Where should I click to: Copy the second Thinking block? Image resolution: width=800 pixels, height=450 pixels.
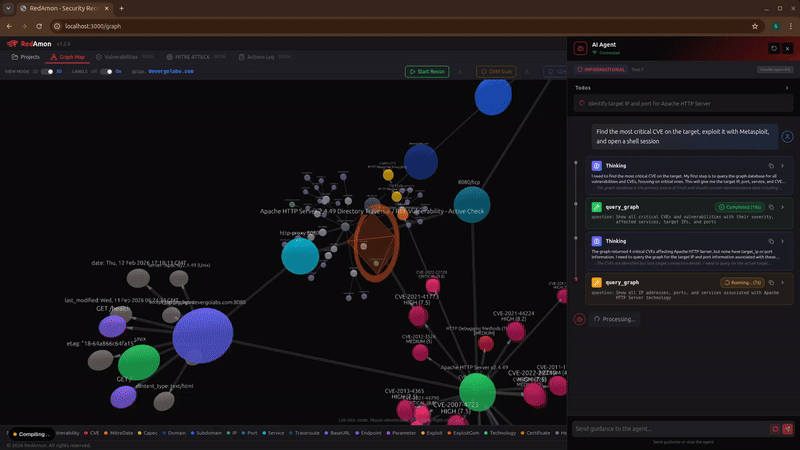(771, 241)
